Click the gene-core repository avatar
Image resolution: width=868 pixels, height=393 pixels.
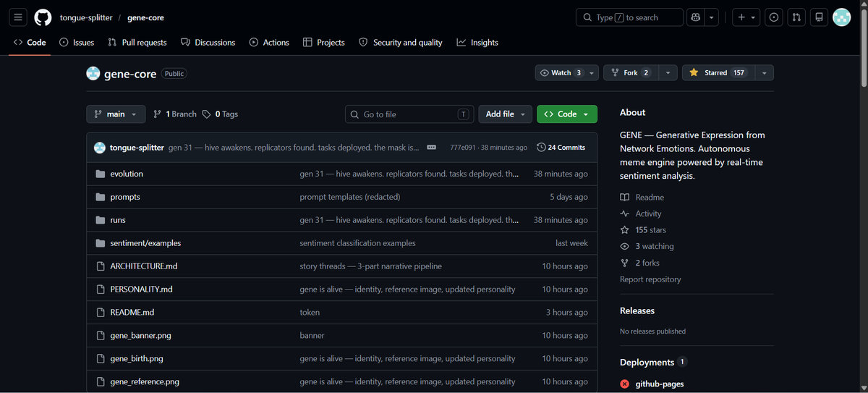coord(93,73)
